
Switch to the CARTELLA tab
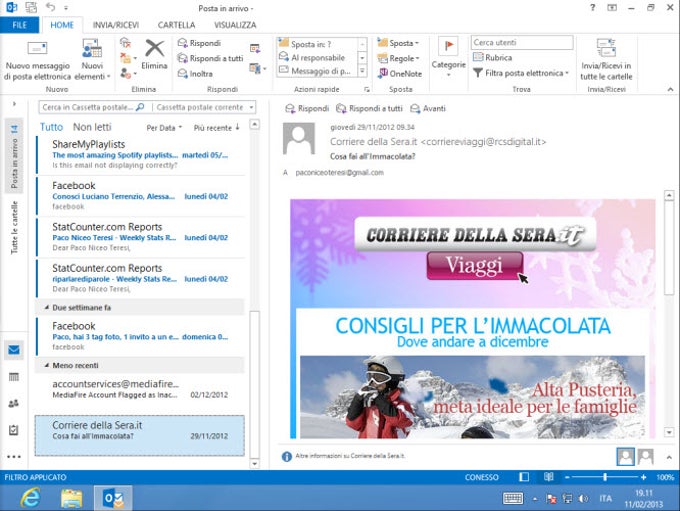177,25
